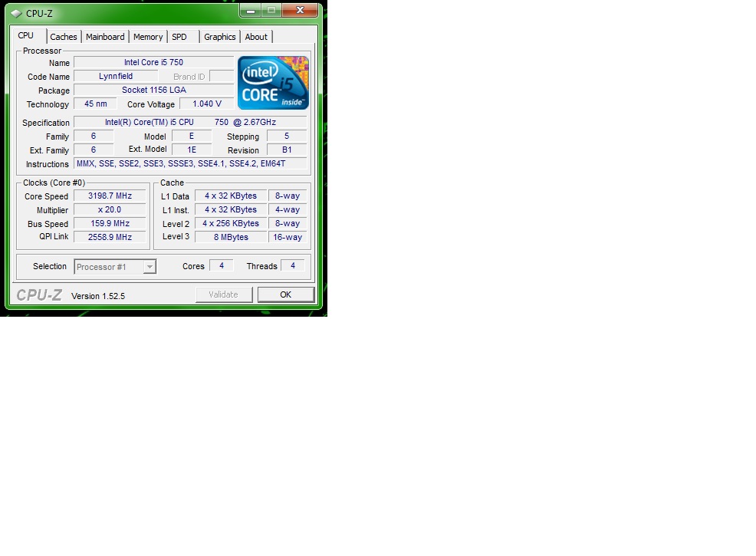This screenshot has width=756, height=556.
Task: Click the Ext. Model value '1E'
Action: (192, 150)
